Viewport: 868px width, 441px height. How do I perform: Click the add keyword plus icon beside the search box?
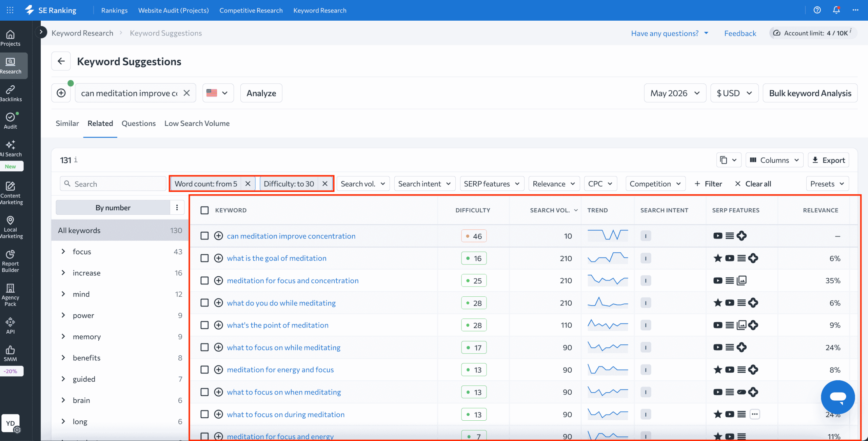pyautogui.click(x=61, y=93)
